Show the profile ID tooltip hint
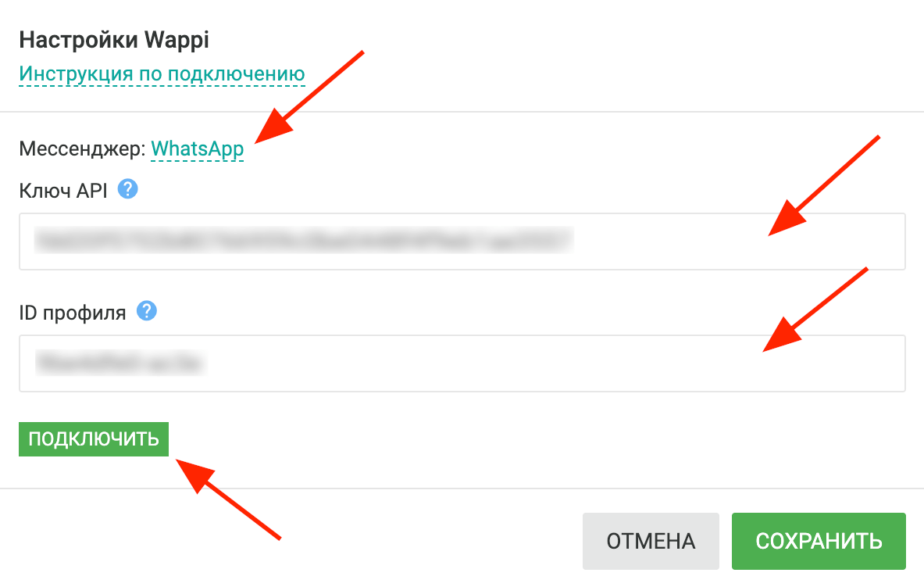The height and width of the screenshot is (587, 924). (147, 312)
